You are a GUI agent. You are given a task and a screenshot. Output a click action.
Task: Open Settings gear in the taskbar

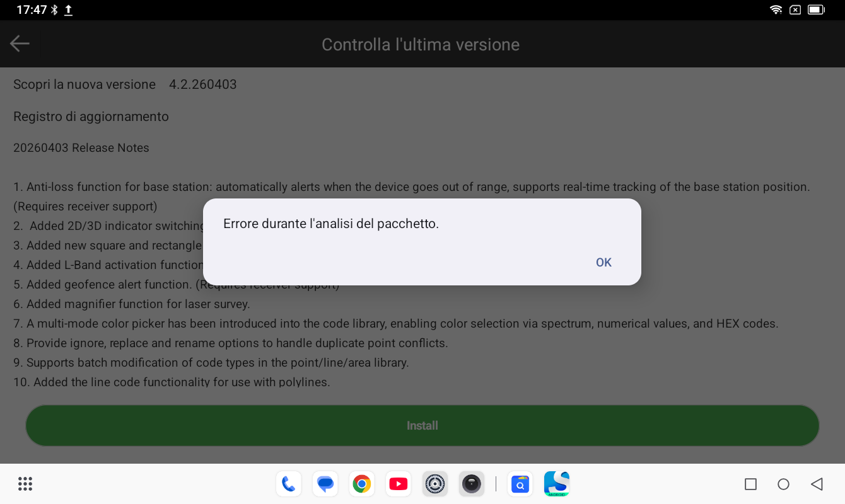pos(435,484)
